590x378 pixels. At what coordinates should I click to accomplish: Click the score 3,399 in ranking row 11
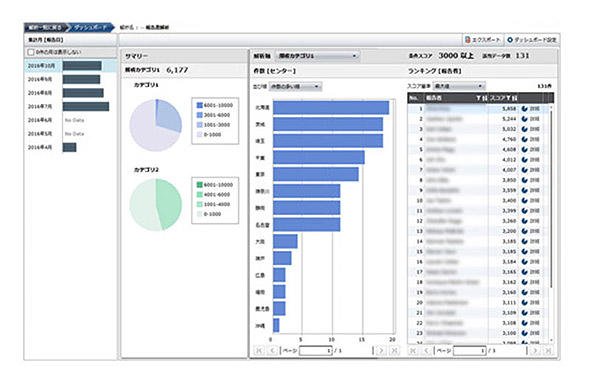click(509, 211)
